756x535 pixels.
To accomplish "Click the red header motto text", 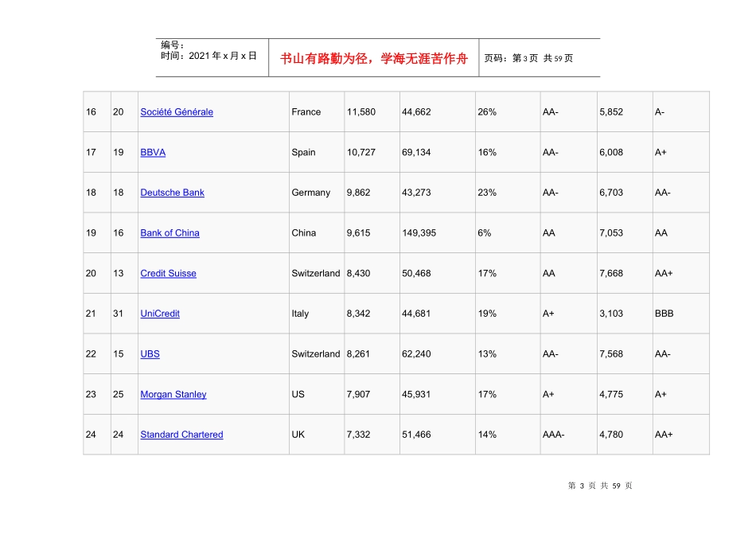I will [x=374, y=59].
